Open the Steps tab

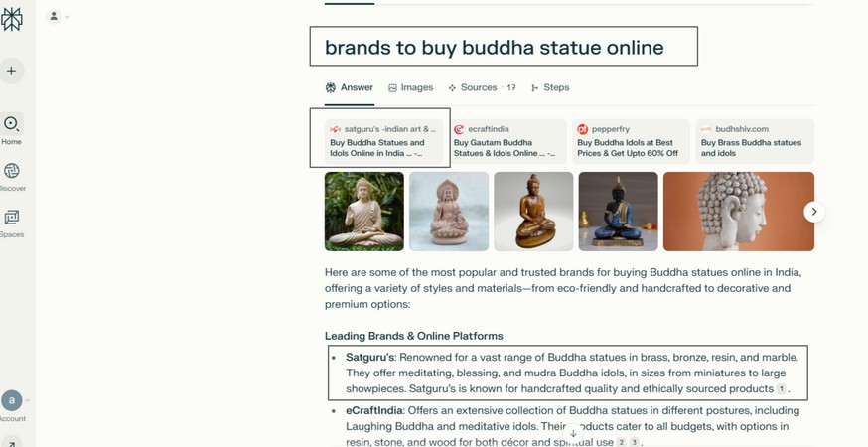(549, 87)
